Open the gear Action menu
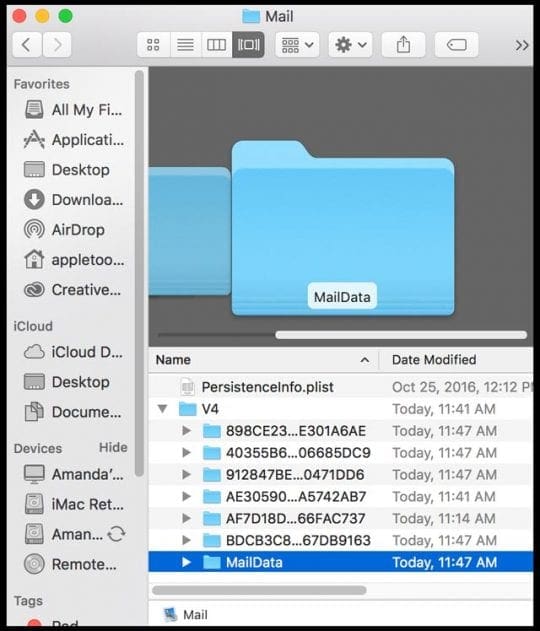 (x=350, y=45)
